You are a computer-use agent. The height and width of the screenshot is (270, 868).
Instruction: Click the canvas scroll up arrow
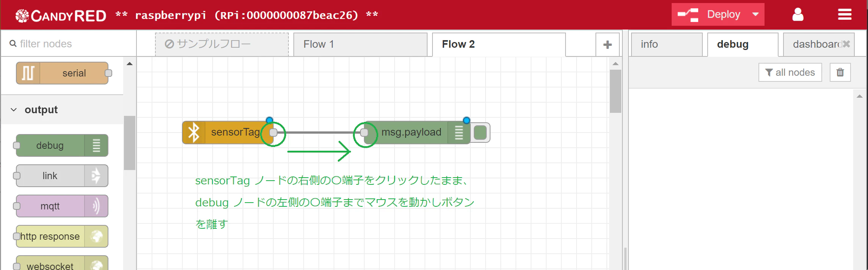(616, 64)
